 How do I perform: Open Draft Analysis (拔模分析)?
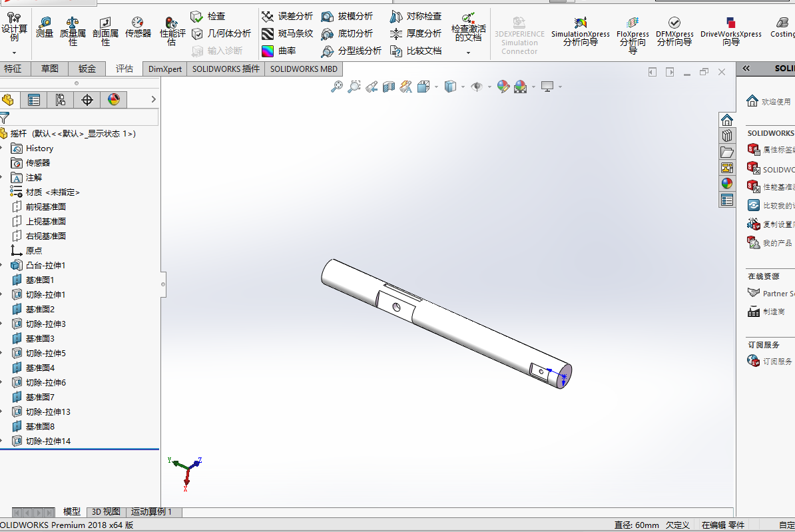[347, 16]
